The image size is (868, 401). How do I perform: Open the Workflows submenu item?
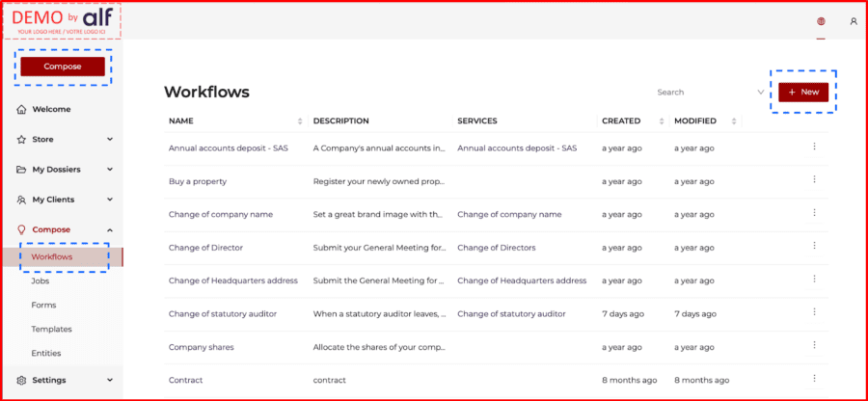click(51, 257)
